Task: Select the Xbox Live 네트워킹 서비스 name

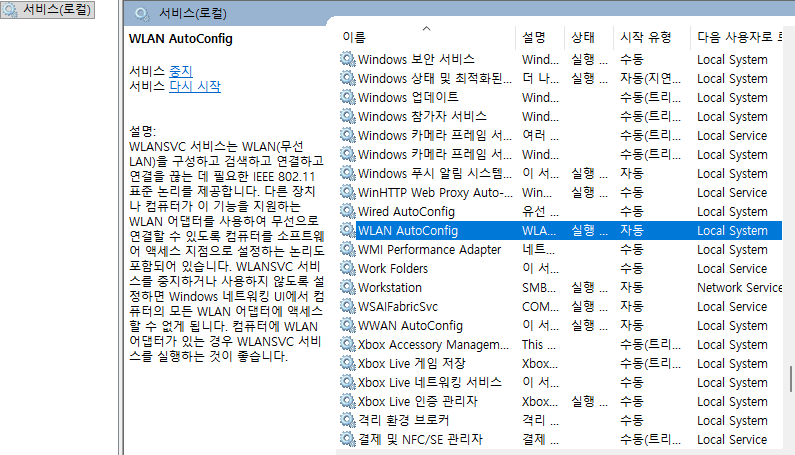Action: coord(430,382)
